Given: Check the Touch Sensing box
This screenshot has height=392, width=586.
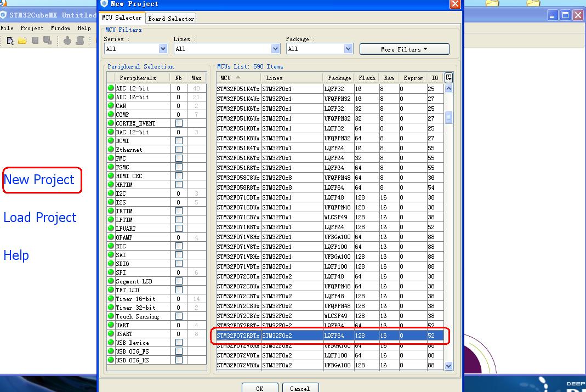Looking at the screenshot, I should coord(179,316).
